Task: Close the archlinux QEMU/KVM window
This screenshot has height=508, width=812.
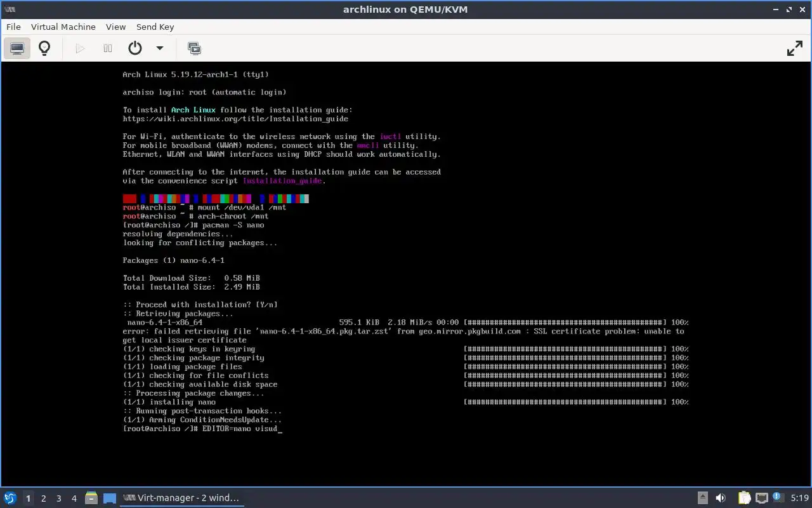Action: click(802, 9)
